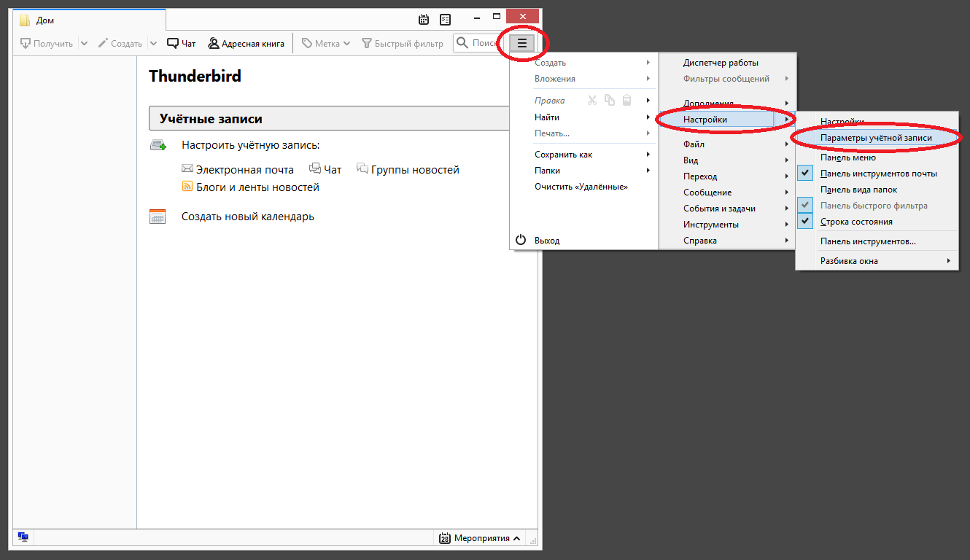Enable Панель меню option
The height and width of the screenshot is (560, 970).
[847, 157]
